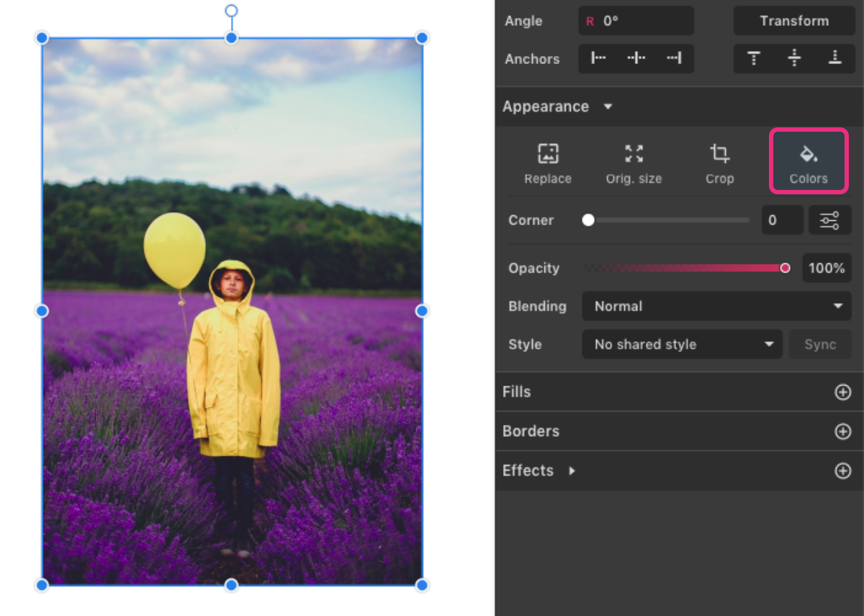Viewport: 864px width, 616px height.
Task: Click the Transform button
Action: (794, 21)
